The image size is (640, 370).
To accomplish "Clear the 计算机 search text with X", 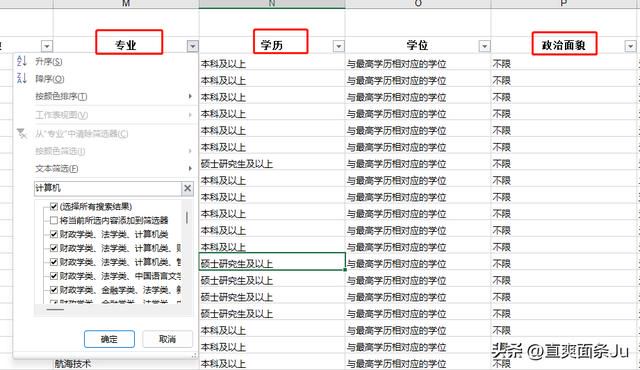I will tap(187, 188).
